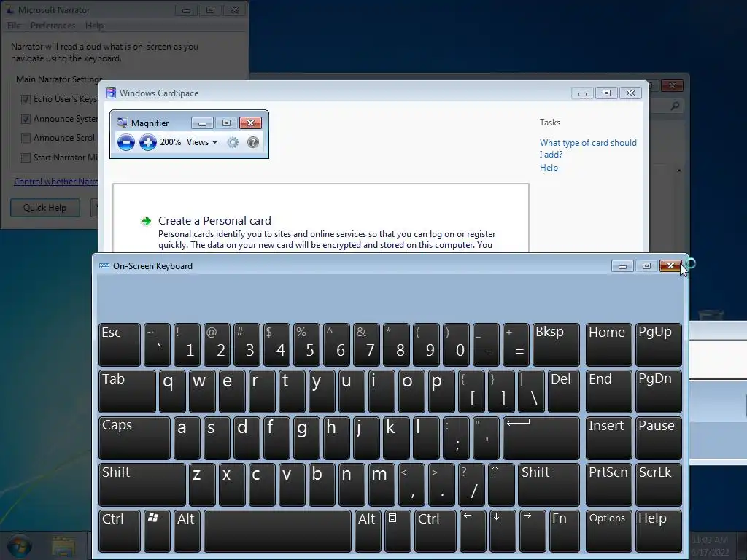
Task: Click the Magnifier zoom out minus button
Action: pyautogui.click(x=126, y=142)
